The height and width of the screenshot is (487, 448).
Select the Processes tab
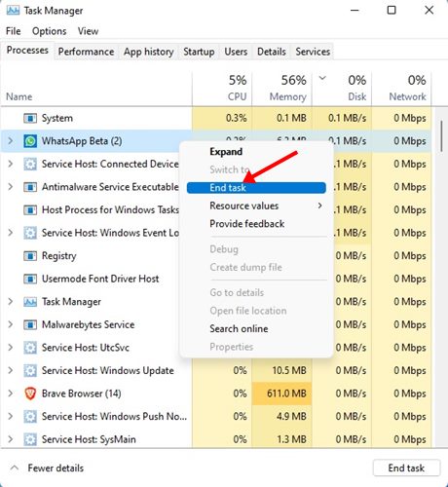(x=27, y=51)
